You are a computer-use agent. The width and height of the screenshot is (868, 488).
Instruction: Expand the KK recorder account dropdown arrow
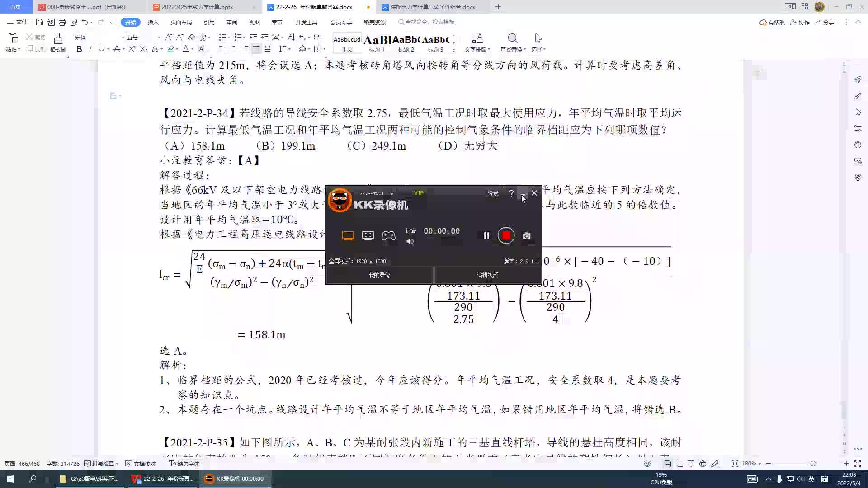point(392,194)
